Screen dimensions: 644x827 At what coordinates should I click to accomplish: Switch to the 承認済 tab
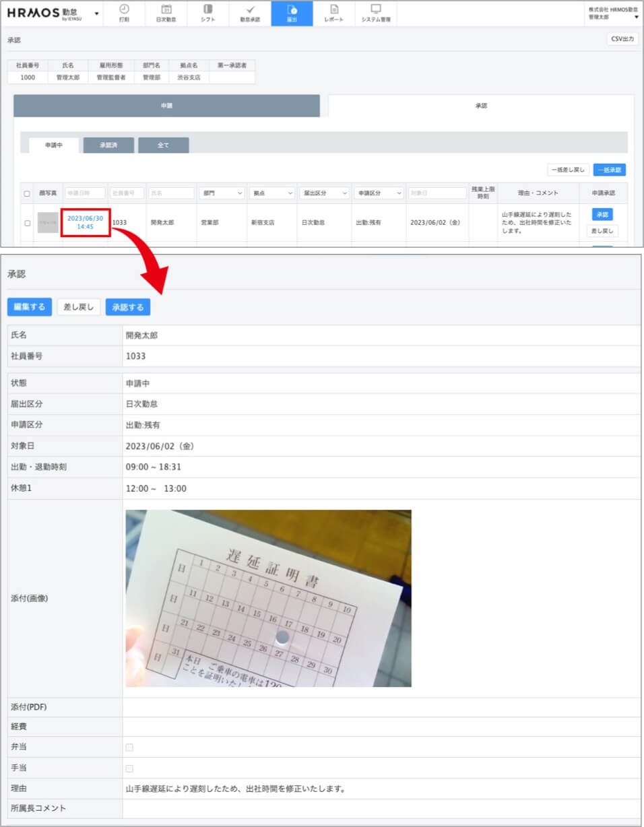[x=108, y=145]
